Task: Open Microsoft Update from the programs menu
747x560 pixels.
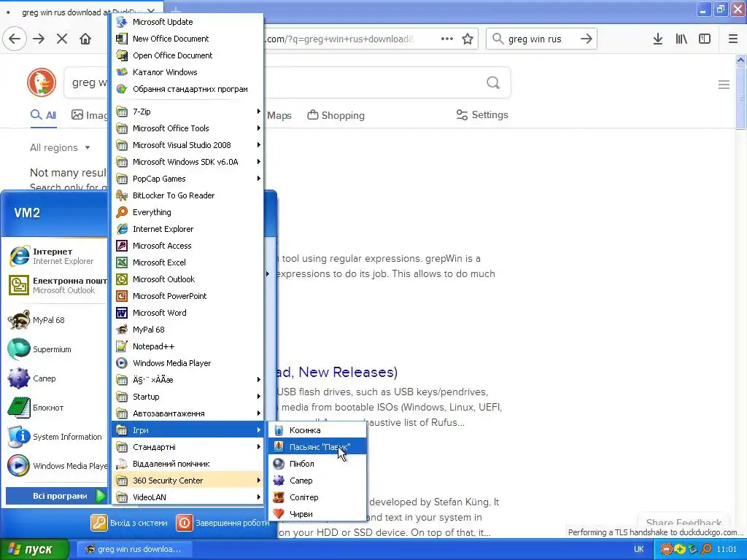Action: click(x=187, y=22)
